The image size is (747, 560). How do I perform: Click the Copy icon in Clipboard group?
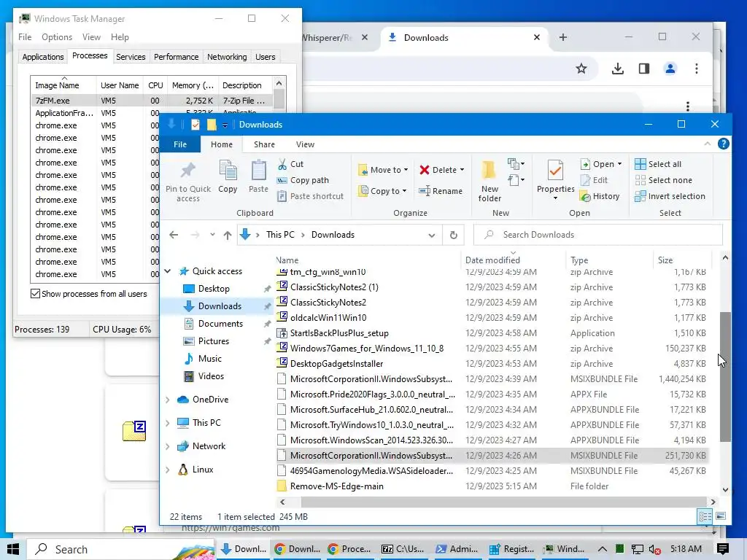click(x=228, y=171)
